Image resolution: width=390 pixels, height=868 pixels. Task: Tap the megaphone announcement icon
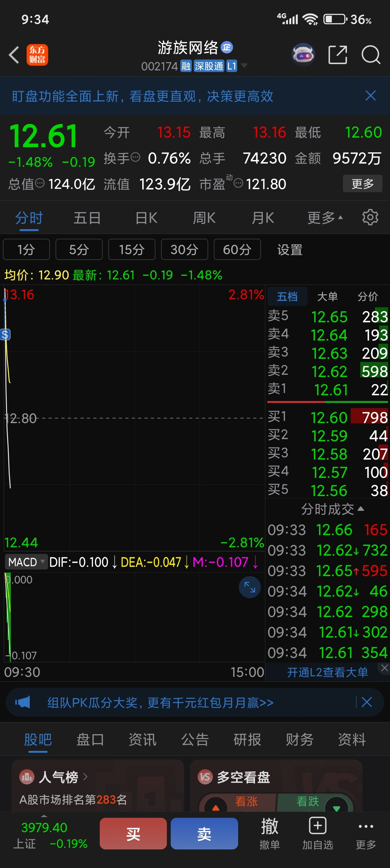click(x=23, y=703)
